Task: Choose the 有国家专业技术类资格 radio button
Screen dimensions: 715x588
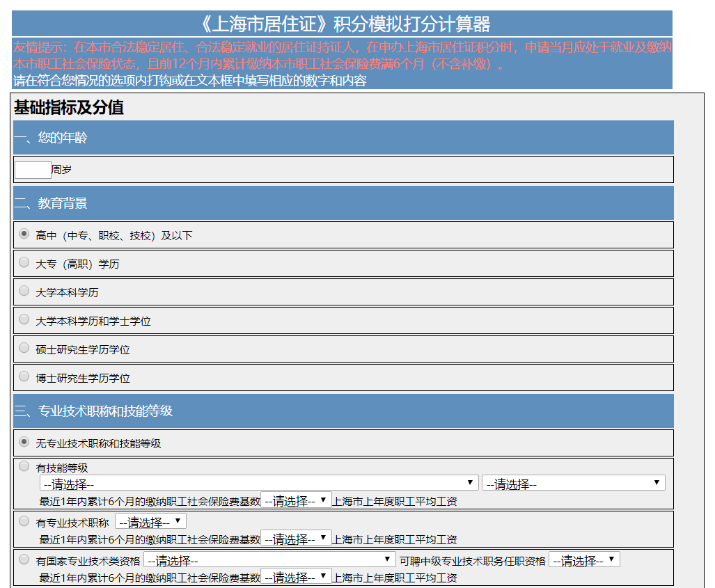Action: (24, 559)
